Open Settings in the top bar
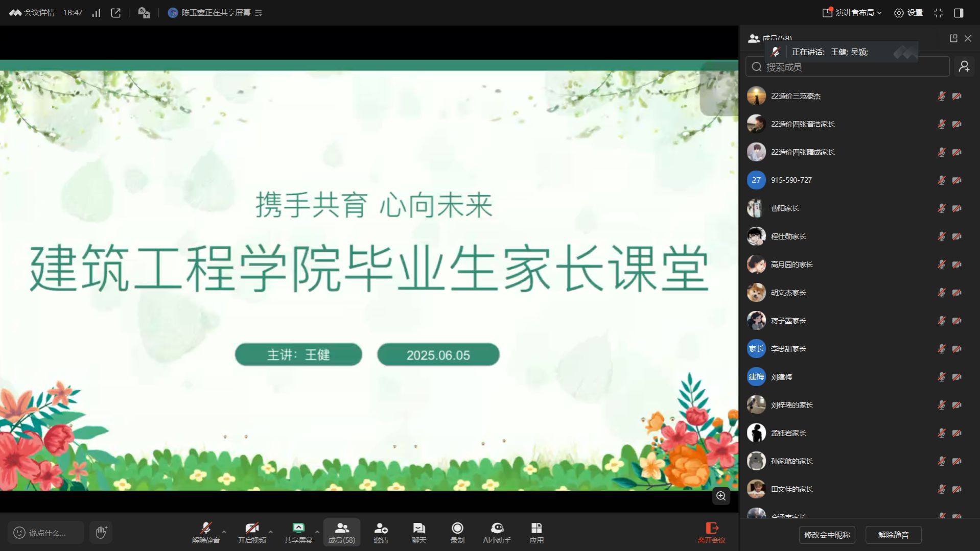This screenshot has width=980, height=551. click(908, 13)
